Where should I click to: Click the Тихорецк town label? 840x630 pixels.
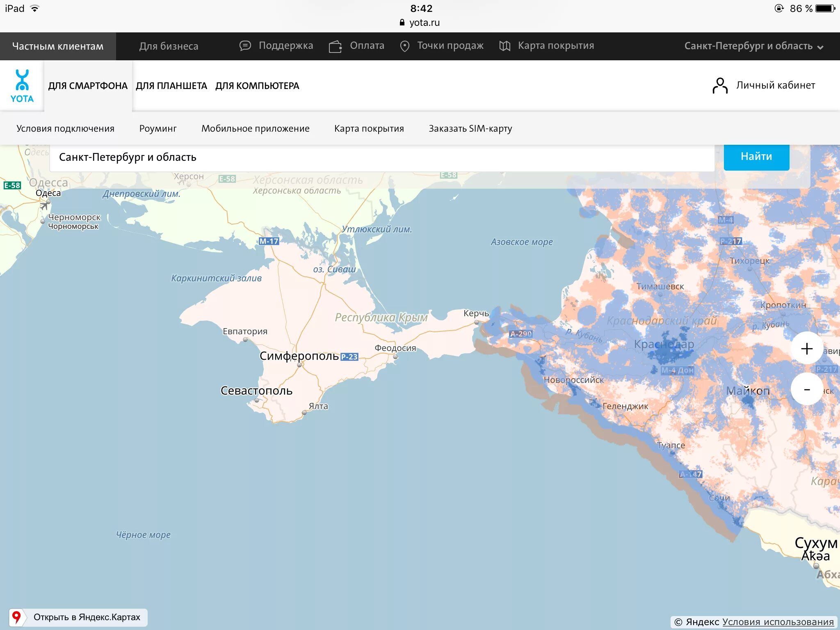pos(749,260)
